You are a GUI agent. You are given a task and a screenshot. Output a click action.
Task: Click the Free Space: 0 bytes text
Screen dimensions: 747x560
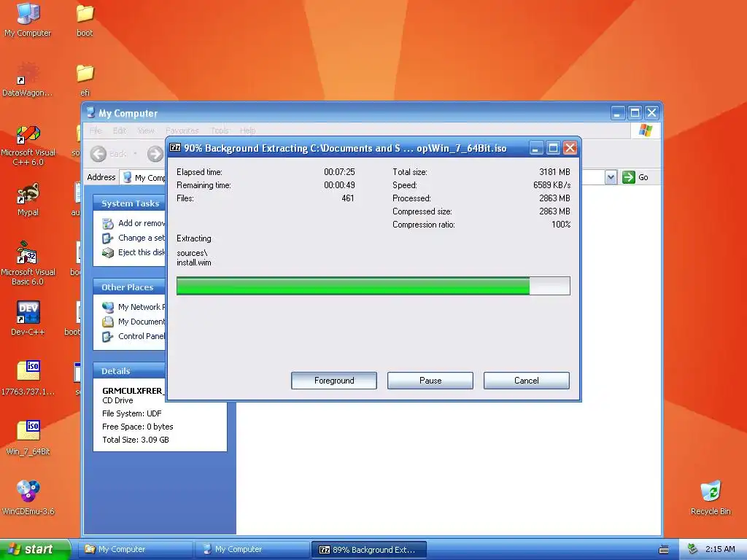[x=137, y=426]
